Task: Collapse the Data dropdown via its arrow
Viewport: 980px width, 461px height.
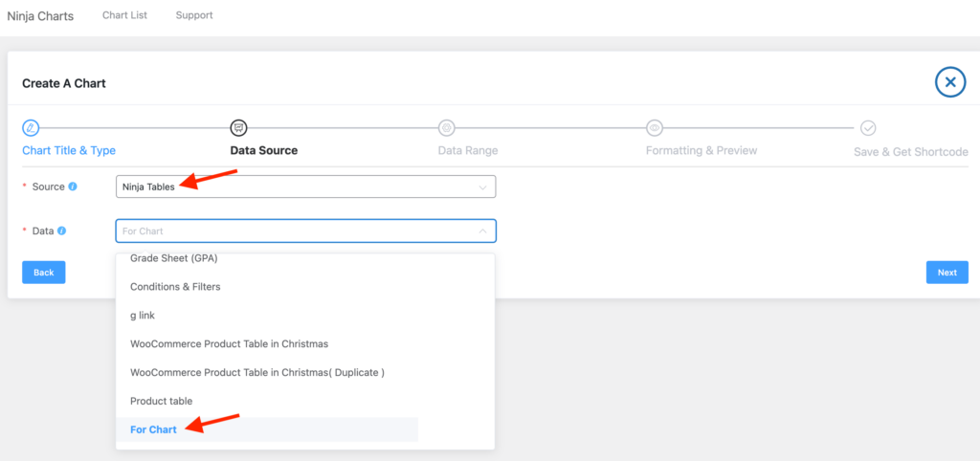Action: [x=482, y=231]
